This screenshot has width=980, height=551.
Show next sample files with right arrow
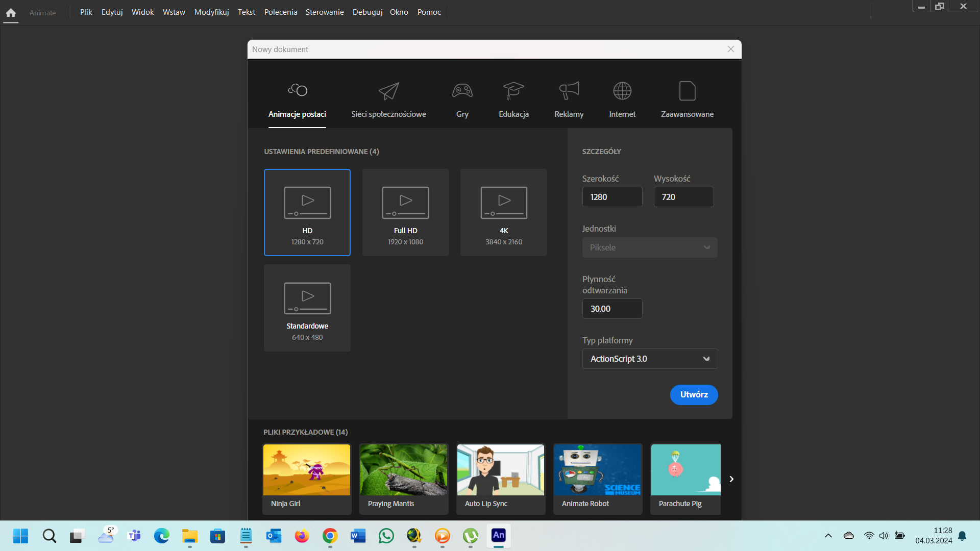coord(731,479)
